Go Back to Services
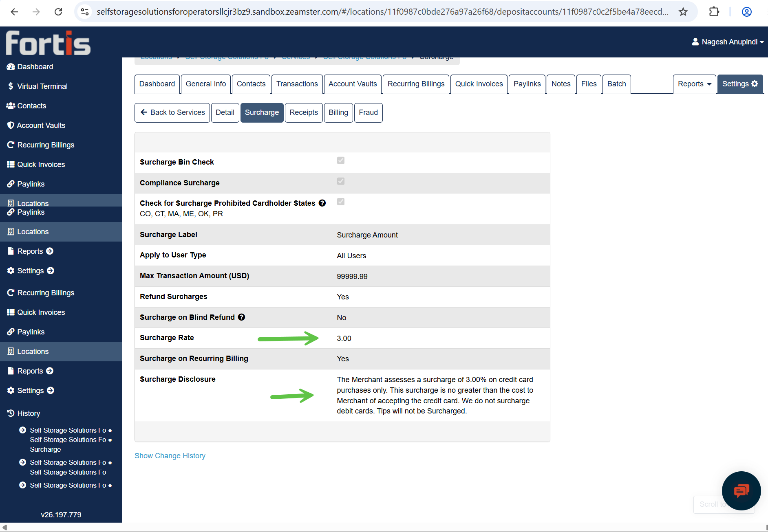Image resolution: width=768 pixels, height=532 pixels. (x=172, y=112)
